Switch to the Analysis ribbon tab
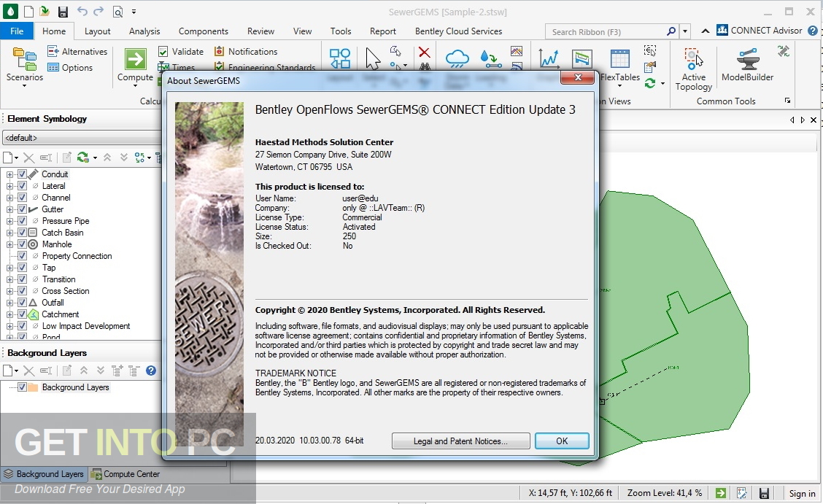Viewport: 823px width, 504px height. [x=144, y=31]
